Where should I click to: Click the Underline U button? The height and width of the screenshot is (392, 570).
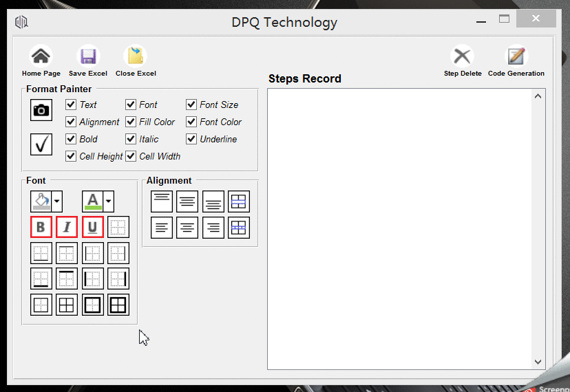[x=93, y=227]
